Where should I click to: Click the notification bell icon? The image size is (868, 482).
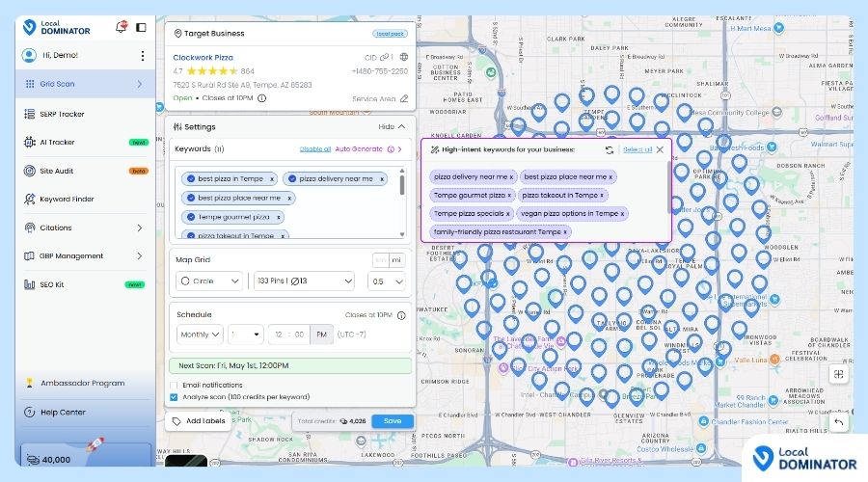pyautogui.click(x=121, y=27)
